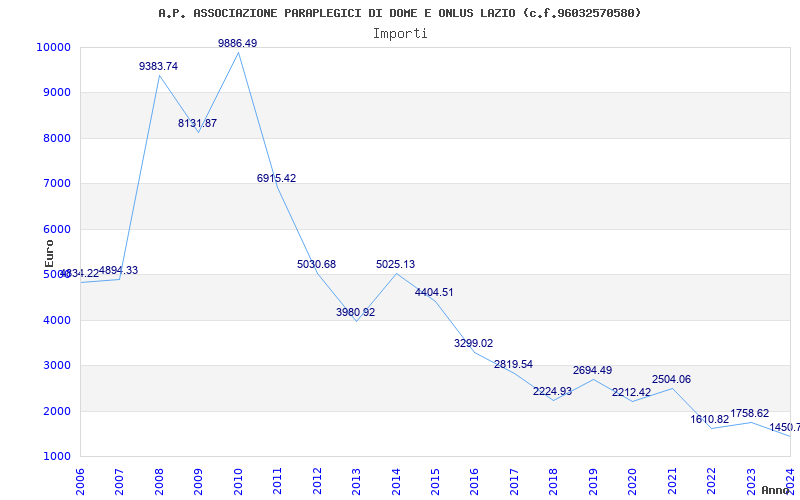Image resolution: width=800 pixels, height=500 pixels.
Task: Click the y-axis value 7000
Action: pos(56,184)
